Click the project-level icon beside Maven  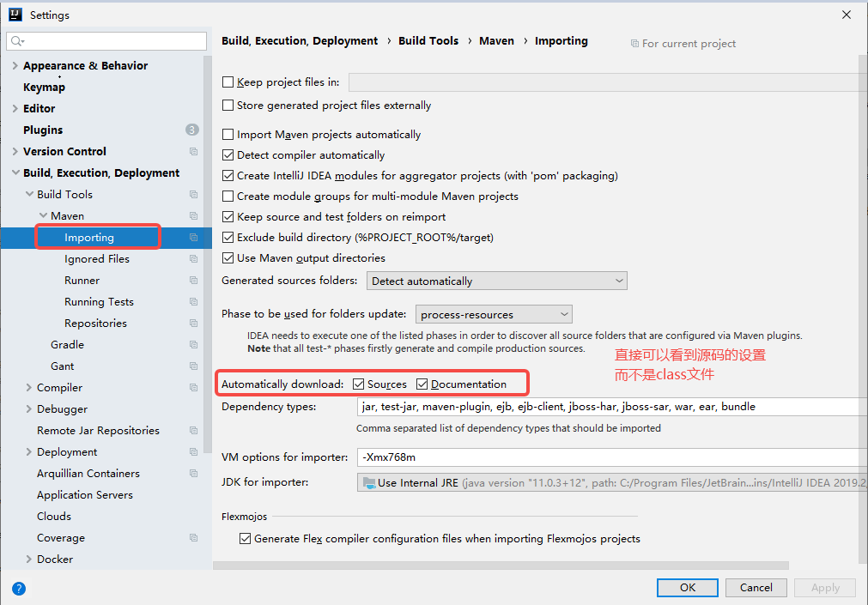click(x=193, y=216)
